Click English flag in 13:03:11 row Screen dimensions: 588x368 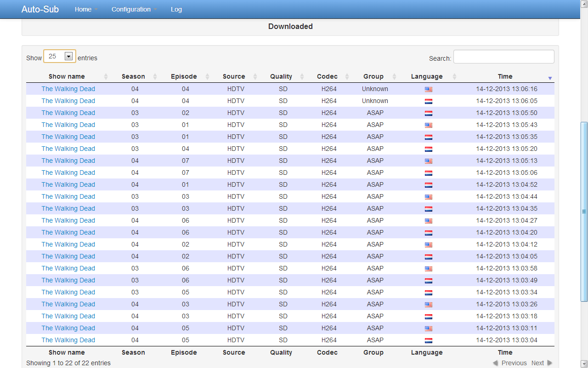coord(429,328)
